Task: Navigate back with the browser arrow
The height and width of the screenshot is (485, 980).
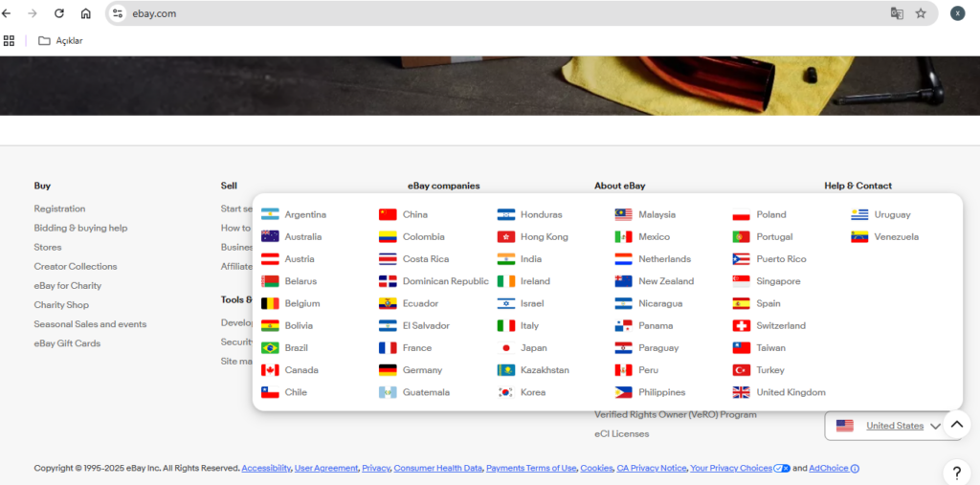Action: coord(7,13)
